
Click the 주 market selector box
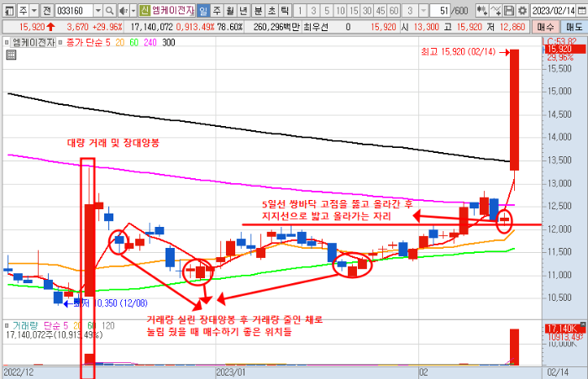click(x=24, y=11)
